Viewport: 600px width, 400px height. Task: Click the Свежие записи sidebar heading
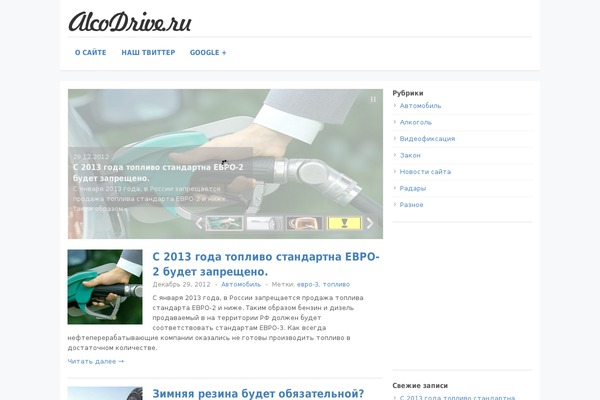pyautogui.click(x=420, y=385)
